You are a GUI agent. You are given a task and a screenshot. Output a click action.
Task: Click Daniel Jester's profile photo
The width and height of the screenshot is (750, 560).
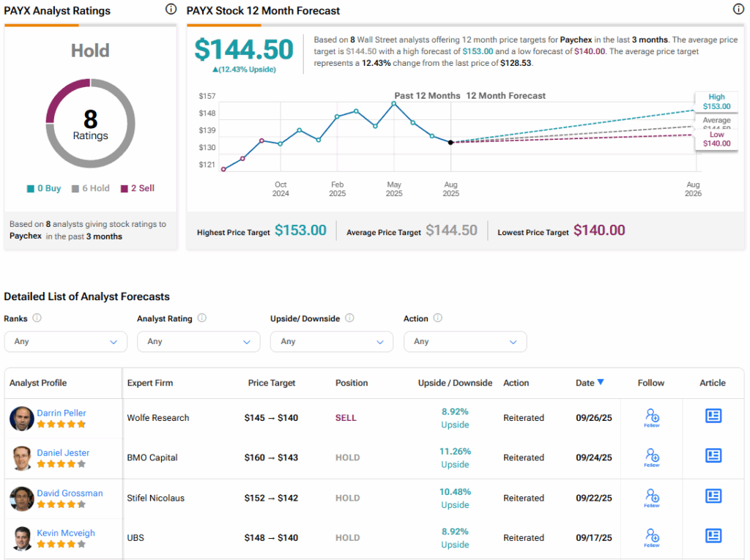[21, 458]
